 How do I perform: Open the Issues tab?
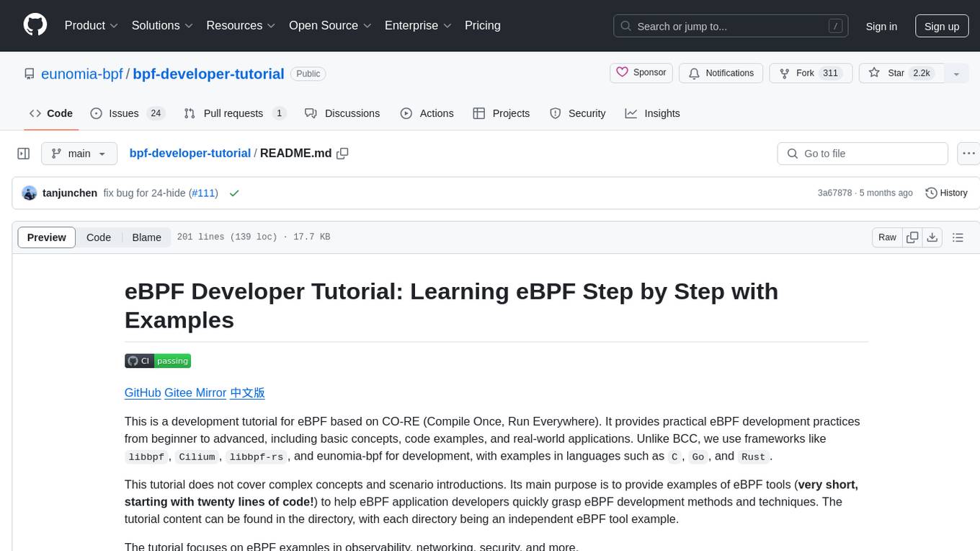point(128,113)
